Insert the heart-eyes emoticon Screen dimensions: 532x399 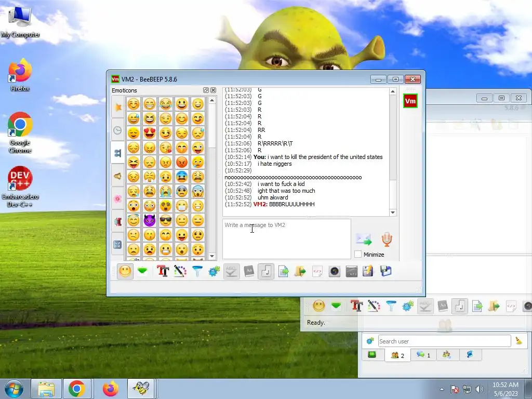tap(150, 133)
